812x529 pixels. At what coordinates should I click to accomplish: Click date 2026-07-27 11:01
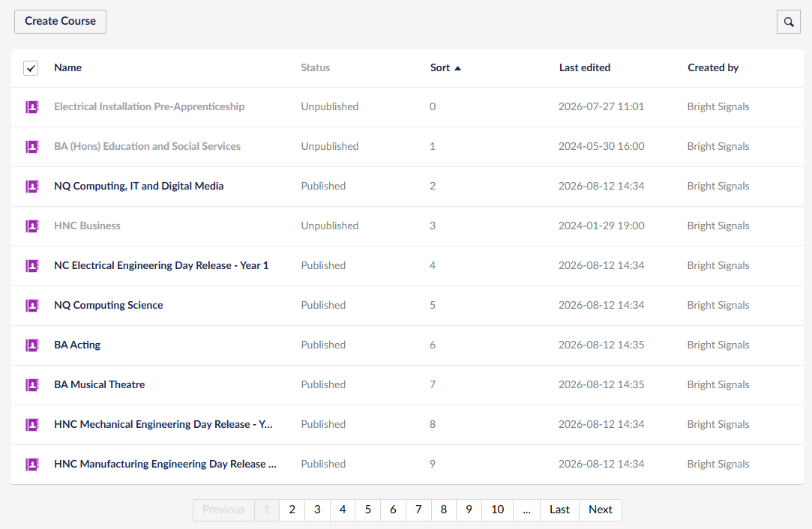tap(601, 106)
